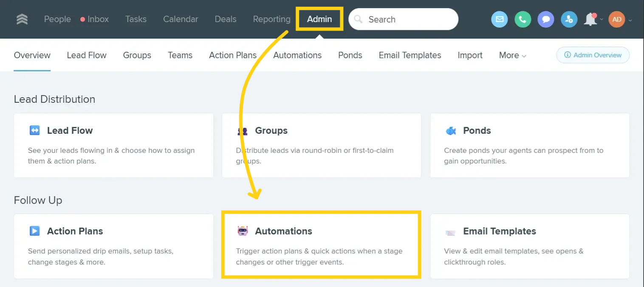
Task: Open the Reporting menu item
Action: tap(271, 19)
